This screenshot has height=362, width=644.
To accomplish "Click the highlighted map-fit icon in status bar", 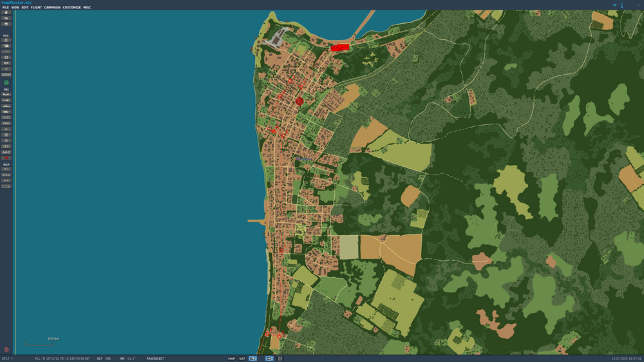I will pos(269,359).
